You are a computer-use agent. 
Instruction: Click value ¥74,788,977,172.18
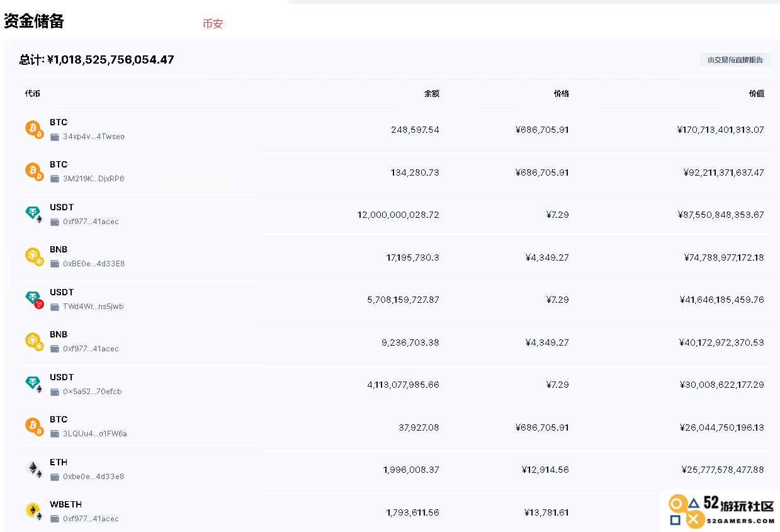coord(724,258)
